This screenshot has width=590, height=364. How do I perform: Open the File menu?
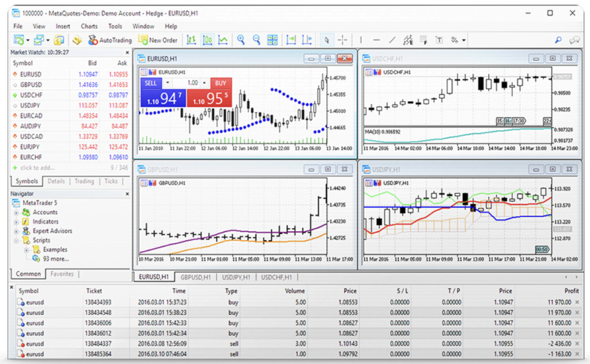point(18,26)
